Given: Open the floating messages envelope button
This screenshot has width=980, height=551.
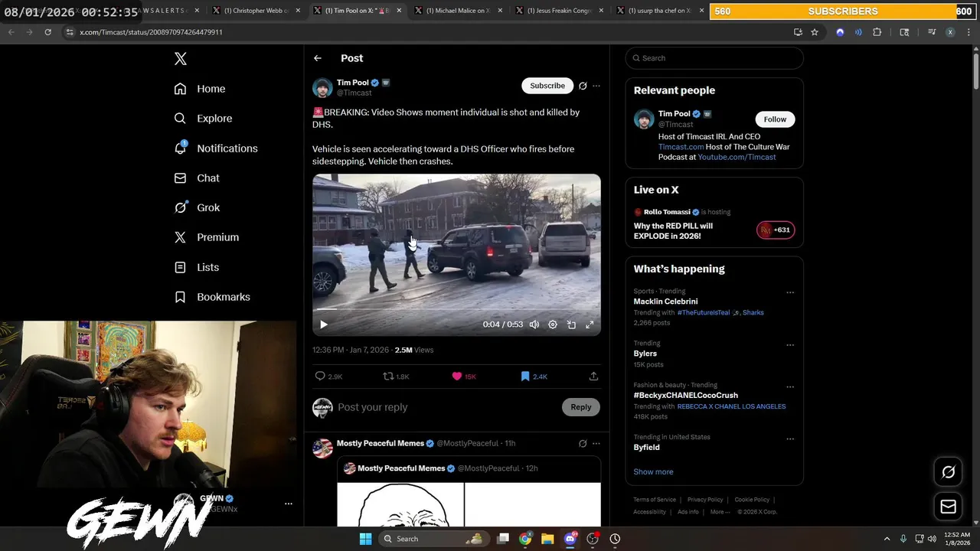Looking at the screenshot, I should (x=948, y=507).
